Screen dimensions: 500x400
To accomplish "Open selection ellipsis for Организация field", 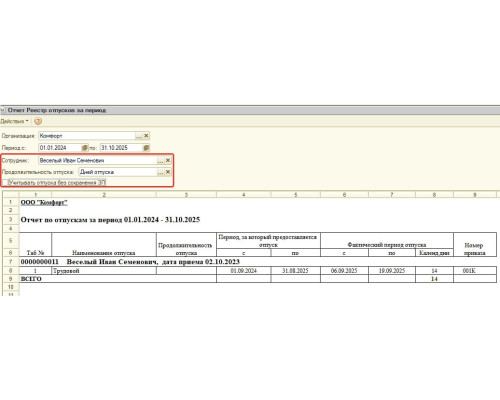I will pos(139,136).
